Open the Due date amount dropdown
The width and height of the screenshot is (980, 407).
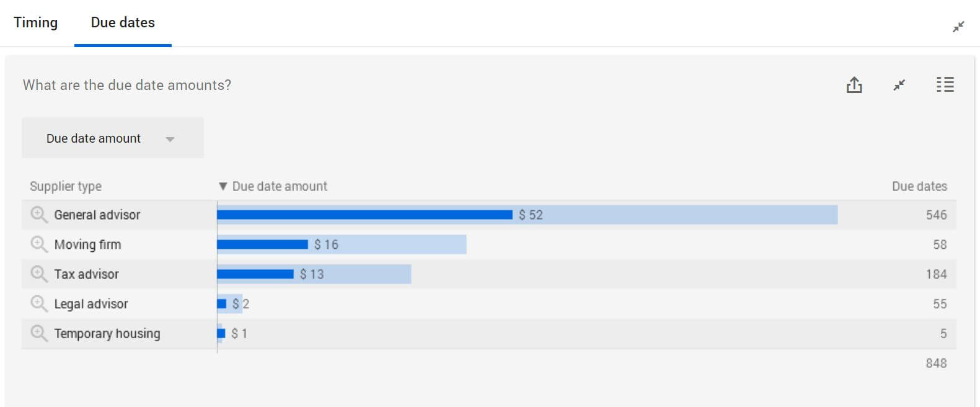113,138
